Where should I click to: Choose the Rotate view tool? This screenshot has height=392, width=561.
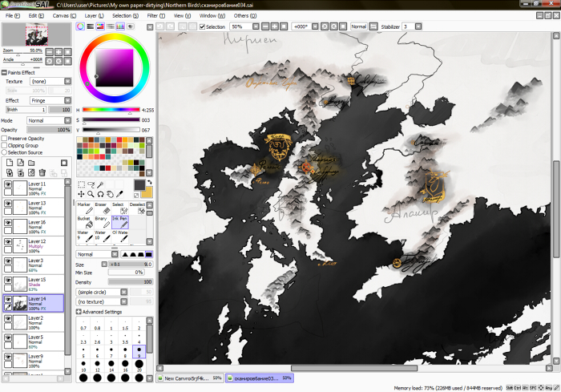(x=100, y=194)
